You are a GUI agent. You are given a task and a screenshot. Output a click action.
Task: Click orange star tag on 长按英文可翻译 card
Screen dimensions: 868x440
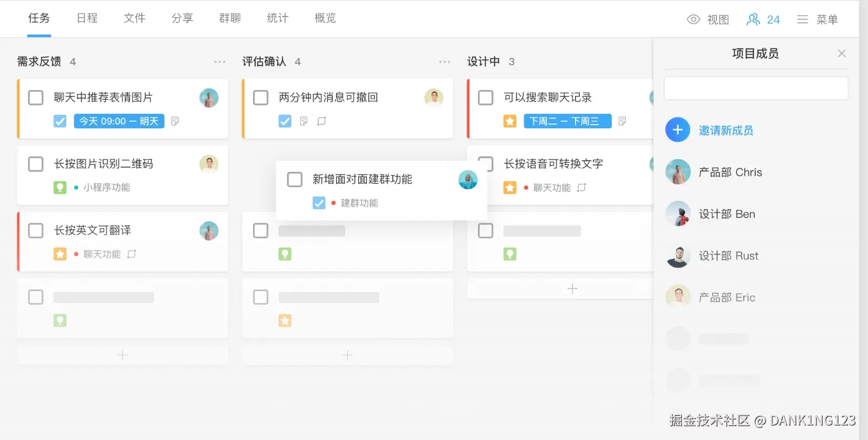[x=60, y=254]
